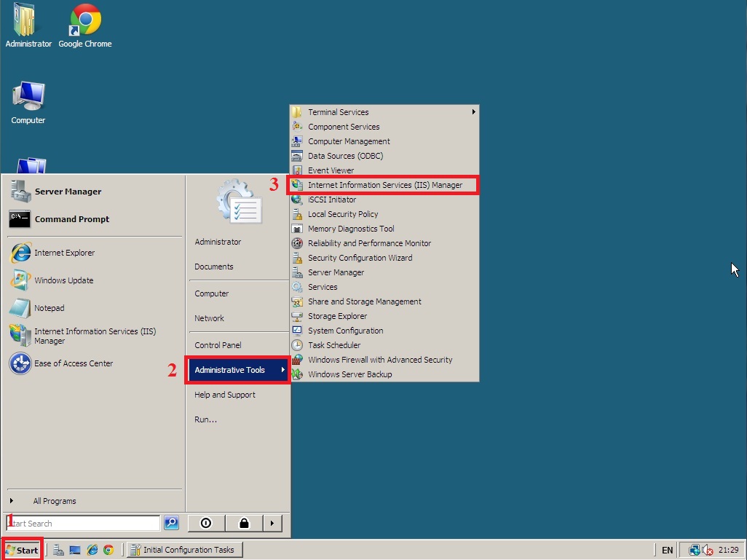Screen dimensions: 747x560
Task: Select Data Sources (ODBC) menu entry
Action: (x=384, y=155)
